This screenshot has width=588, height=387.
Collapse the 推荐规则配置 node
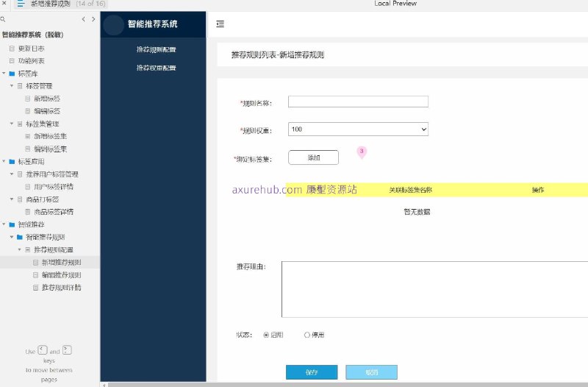[20, 249]
